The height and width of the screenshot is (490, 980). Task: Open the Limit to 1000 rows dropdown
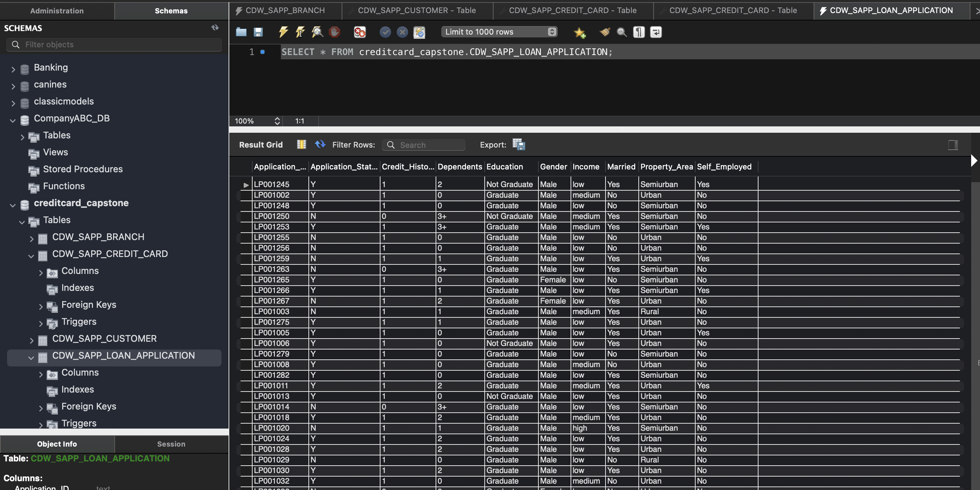pyautogui.click(x=499, y=32)
